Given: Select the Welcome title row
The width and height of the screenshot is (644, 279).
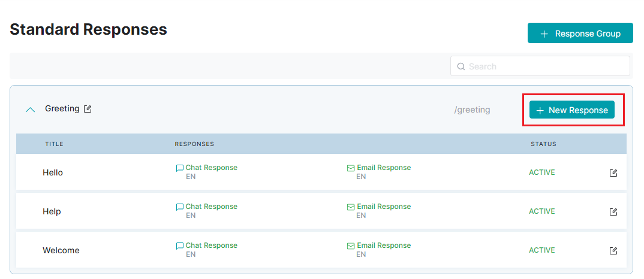Looking at the screenshot, I should coord(321,250).
